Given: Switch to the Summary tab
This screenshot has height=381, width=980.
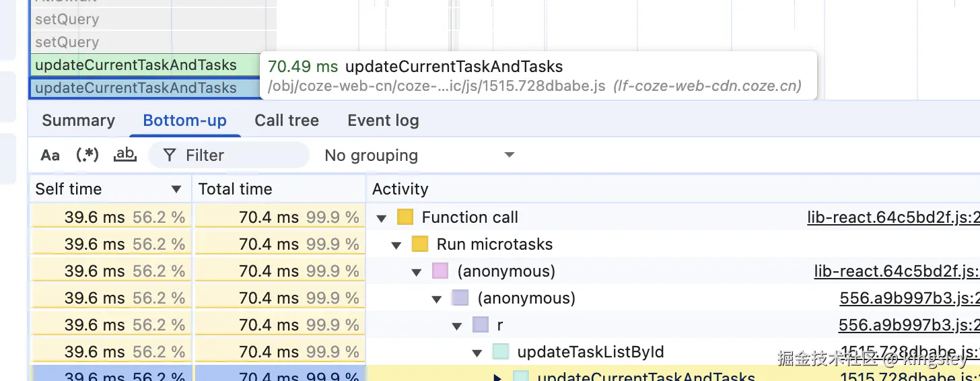Looking at the screenshot, I should coord(78,121).
